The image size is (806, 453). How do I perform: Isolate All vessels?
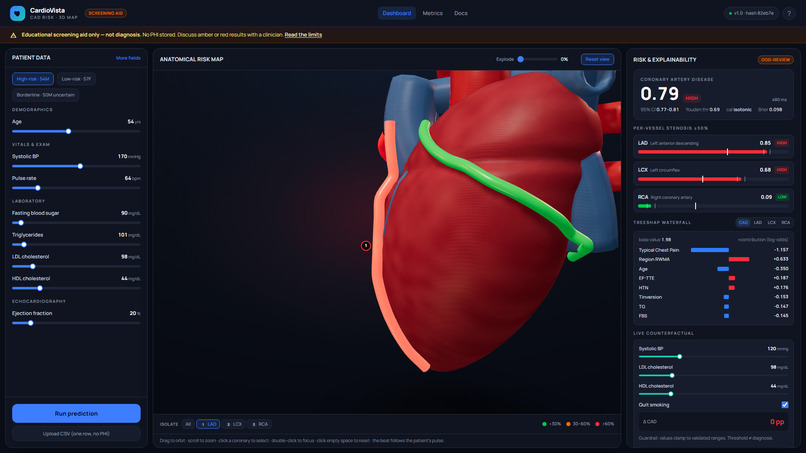pos(188,424)
